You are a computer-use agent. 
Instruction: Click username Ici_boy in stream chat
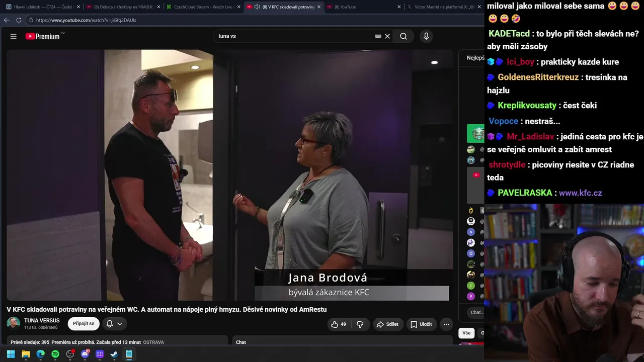click(x=520, y=62)
